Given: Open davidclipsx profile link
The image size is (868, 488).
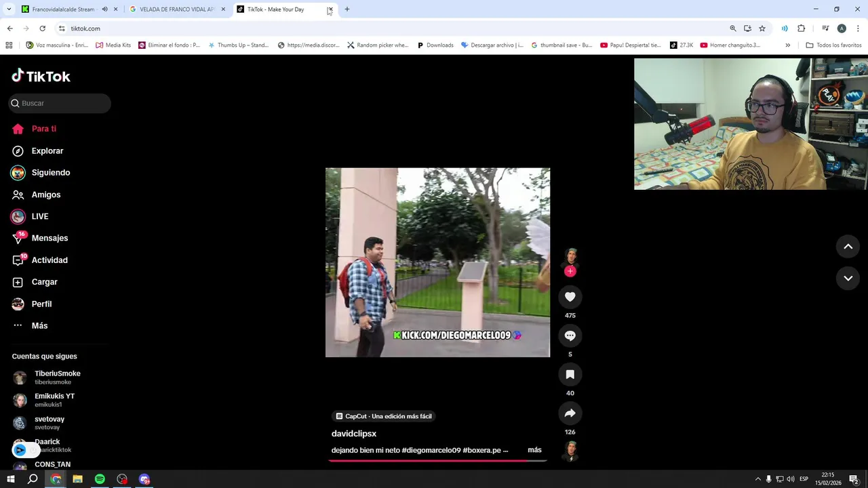Looking at the screenshot, I should 354,434.
